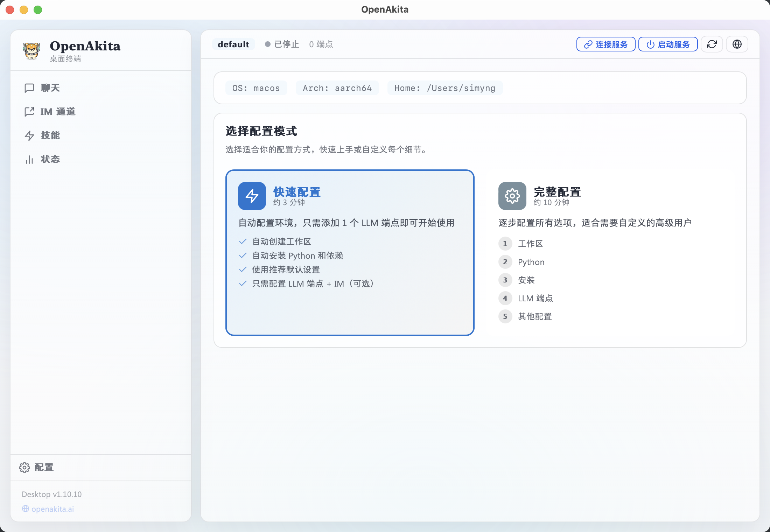Select the default profile label

[x=233, y=44]
